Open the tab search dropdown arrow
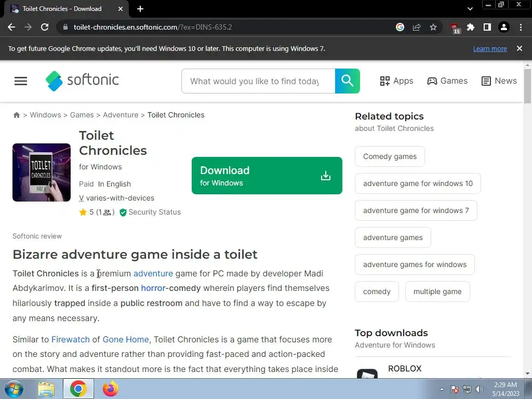532x399 pixels. click(x=470, y=9)
